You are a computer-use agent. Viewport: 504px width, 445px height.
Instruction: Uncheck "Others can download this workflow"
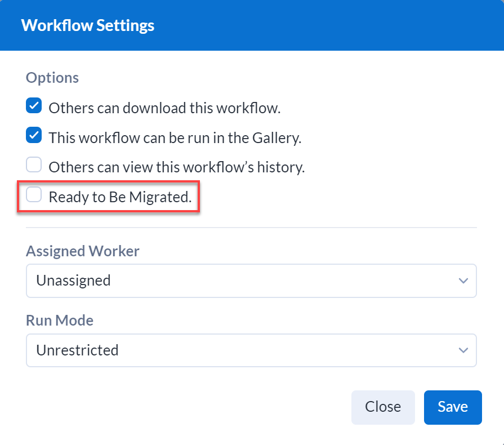coord(33,105)
